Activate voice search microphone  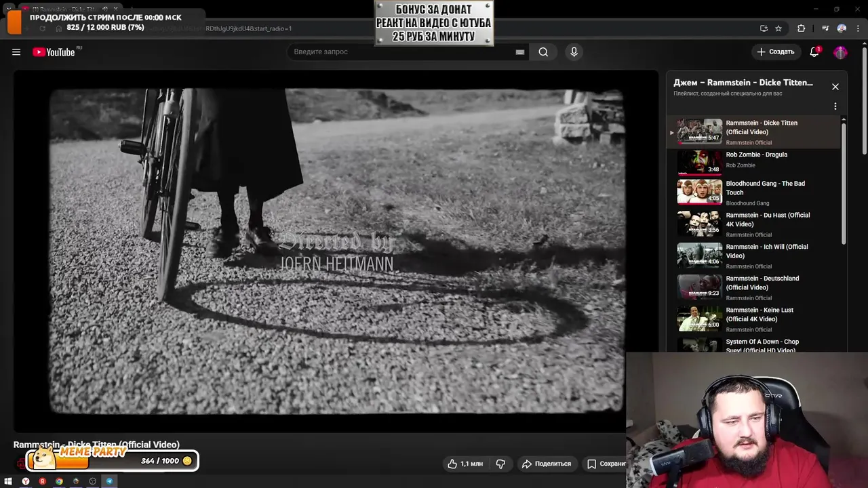coord(574,52)
